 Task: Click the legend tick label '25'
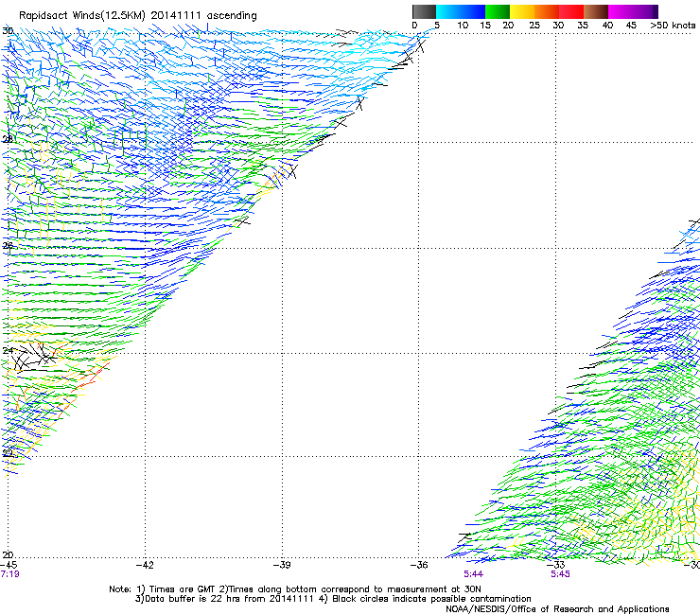point(534,26)
